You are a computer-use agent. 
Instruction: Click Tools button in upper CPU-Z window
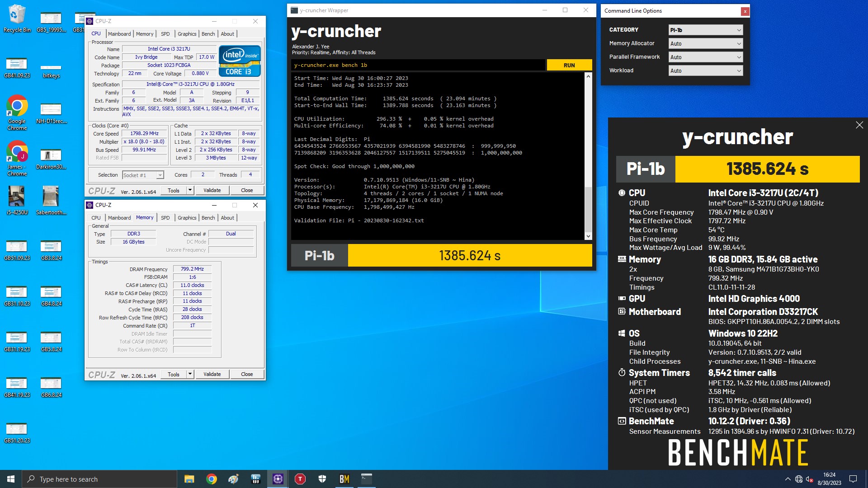point(174,190)
